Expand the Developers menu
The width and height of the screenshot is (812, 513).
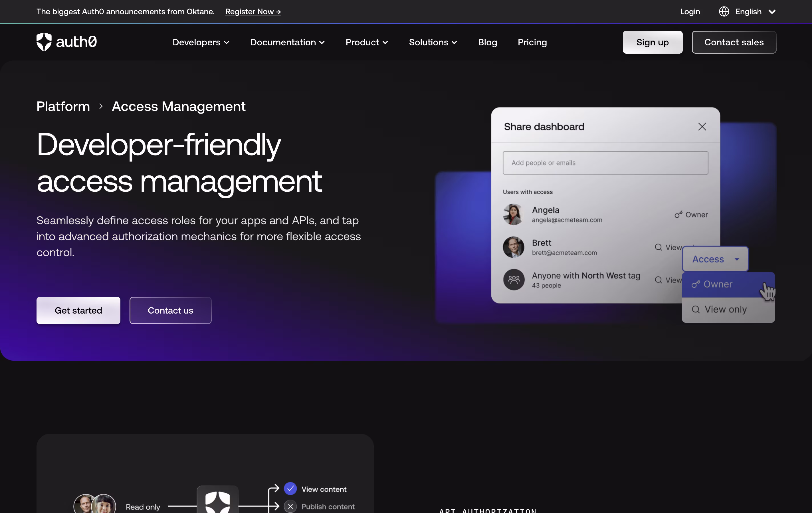point(201,42)
